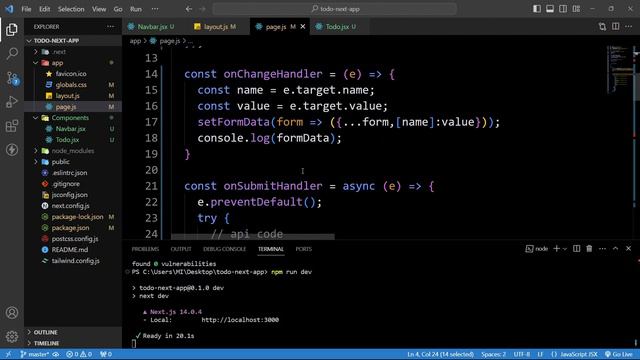Switch to the Problems panel tab
Screen dimensions: 640x360
point(145,249)
